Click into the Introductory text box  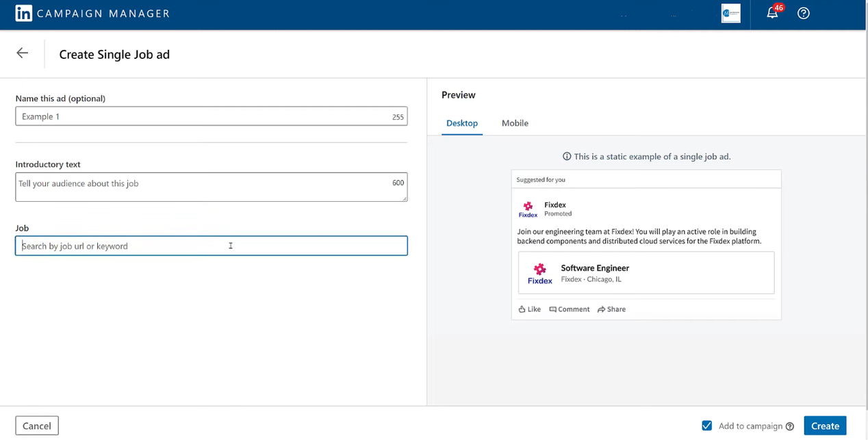[x=205, y=187]
